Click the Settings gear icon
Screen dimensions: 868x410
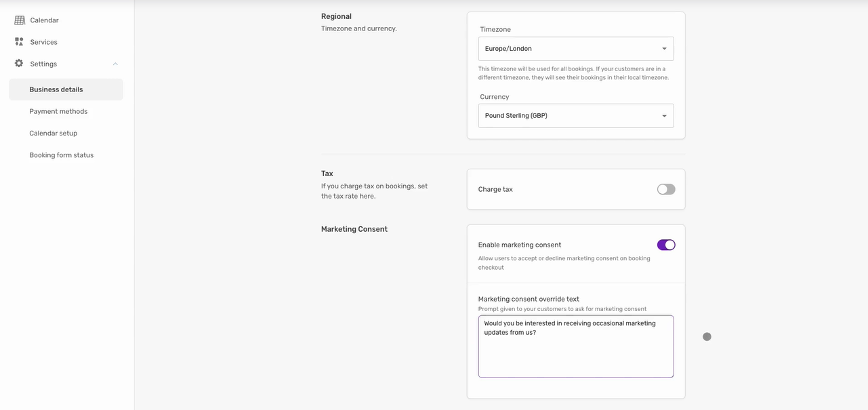point(19,64)
